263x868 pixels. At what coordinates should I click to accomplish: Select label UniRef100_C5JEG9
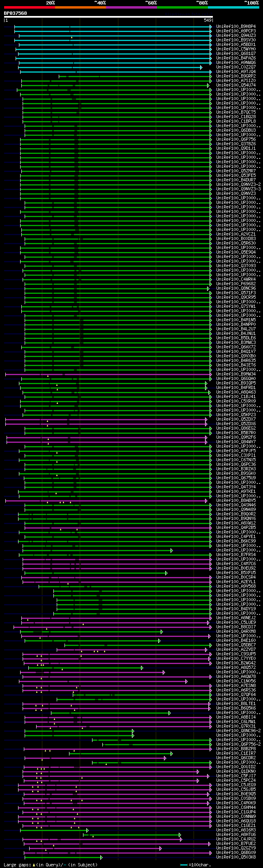point(236,785)
